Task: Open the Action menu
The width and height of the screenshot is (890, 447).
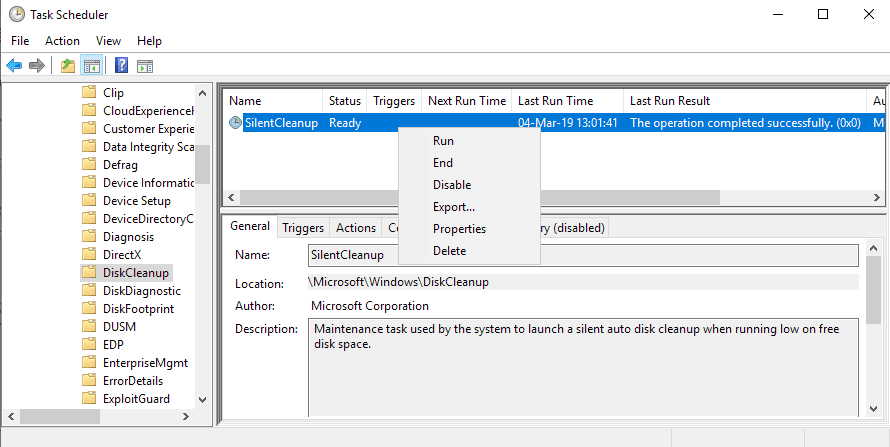Action: pyautogui.click(x=62, y=41)
